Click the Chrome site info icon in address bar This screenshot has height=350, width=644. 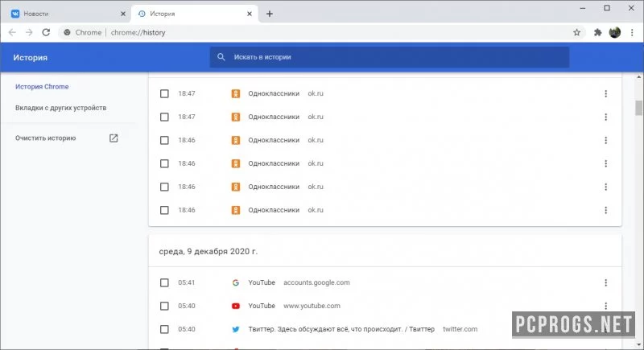[67, 32]
